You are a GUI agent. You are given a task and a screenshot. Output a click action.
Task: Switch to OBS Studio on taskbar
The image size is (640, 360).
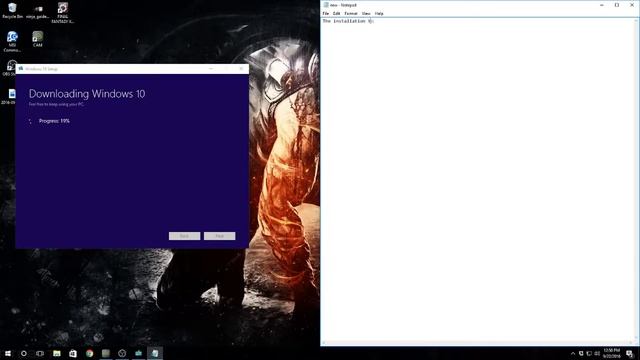tap(122, 353)
